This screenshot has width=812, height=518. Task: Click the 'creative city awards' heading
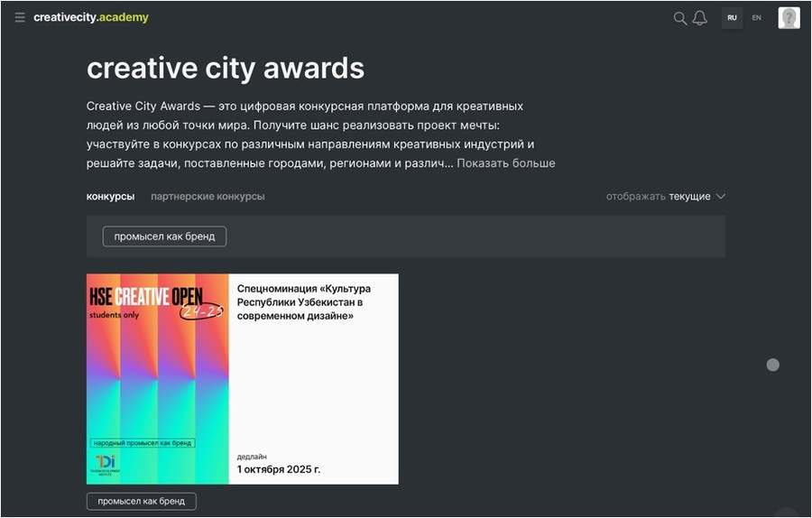(x=226, y=69)
